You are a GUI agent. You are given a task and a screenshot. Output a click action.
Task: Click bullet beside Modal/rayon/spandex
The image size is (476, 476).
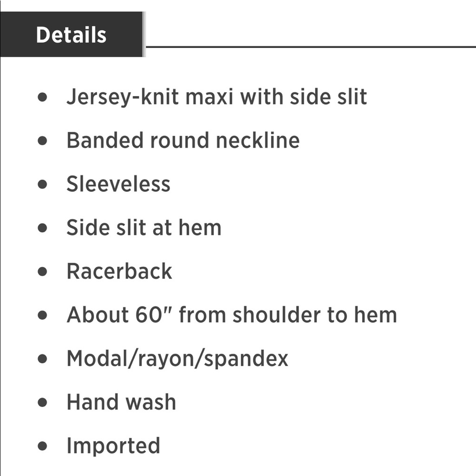(42, 359)
